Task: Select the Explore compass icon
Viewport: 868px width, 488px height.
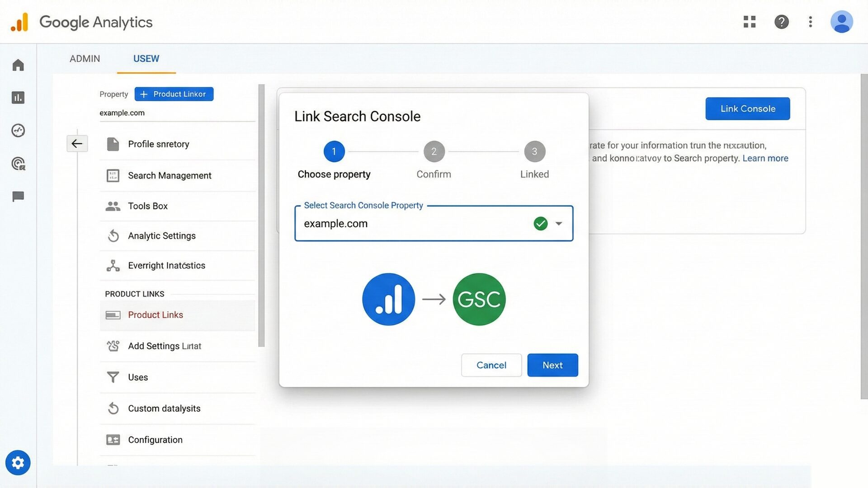Action: (x=18, y=131)
